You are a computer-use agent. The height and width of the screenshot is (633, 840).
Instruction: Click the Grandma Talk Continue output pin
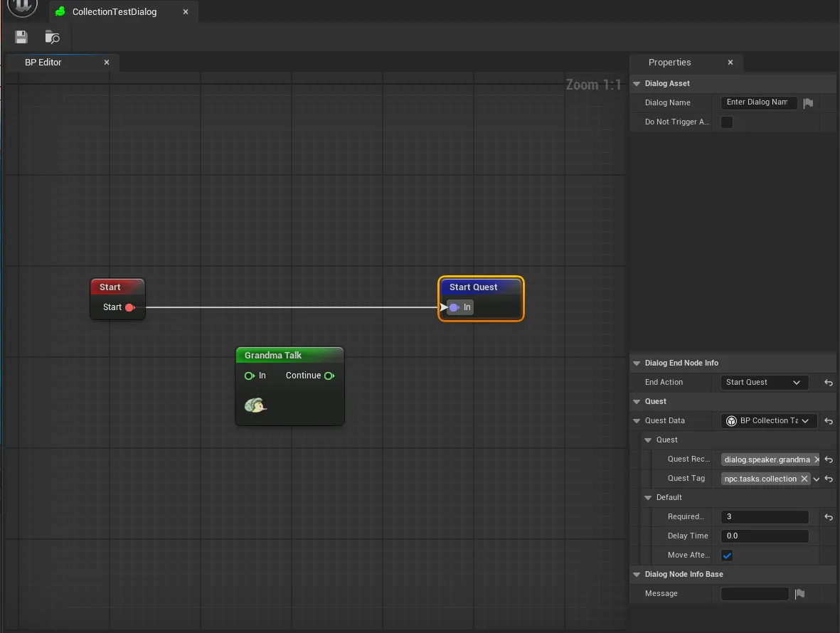point(329,376)
